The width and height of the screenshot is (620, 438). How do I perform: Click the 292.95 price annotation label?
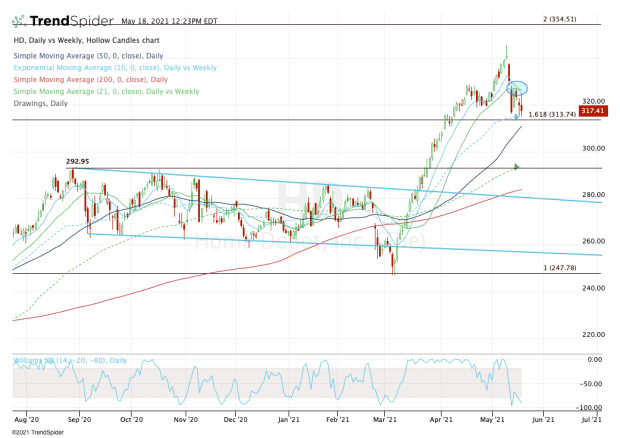(78, 161)
